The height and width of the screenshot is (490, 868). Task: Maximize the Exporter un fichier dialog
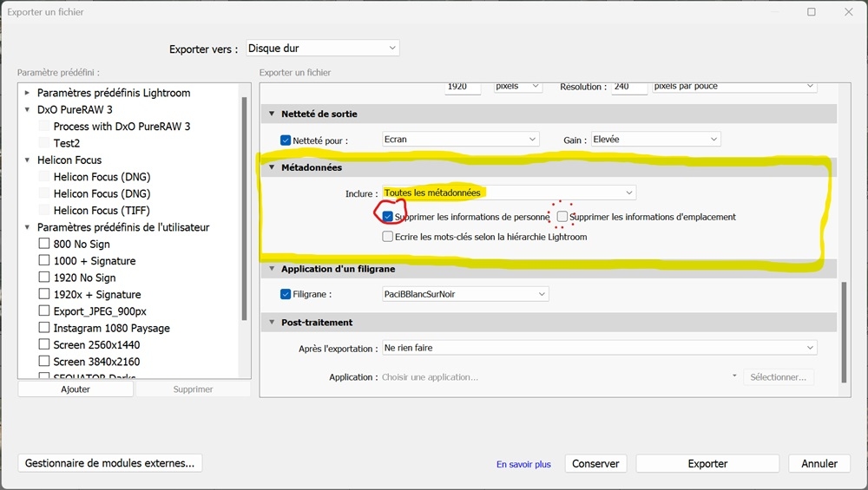812,11
